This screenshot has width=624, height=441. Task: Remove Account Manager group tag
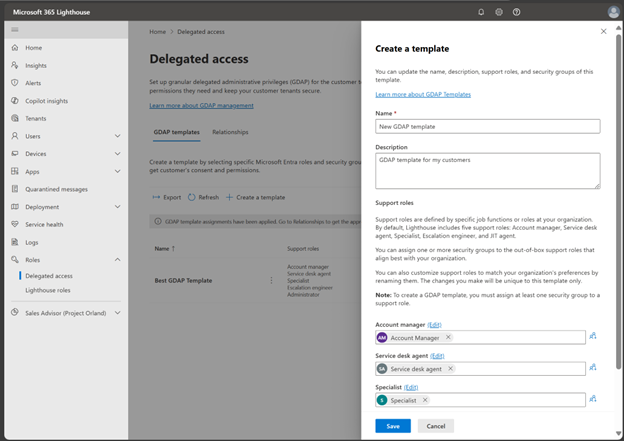tap(448, 337)
